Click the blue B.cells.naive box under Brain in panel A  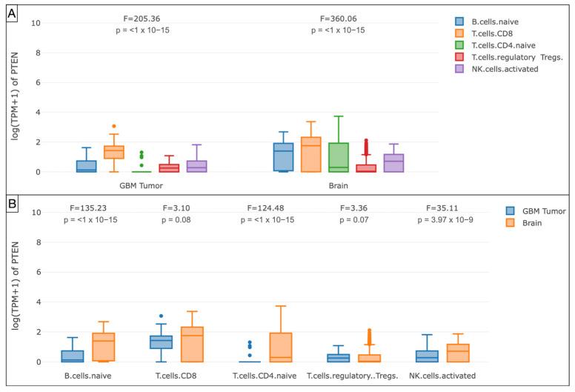pyautogui.click(x=283, y=157)
